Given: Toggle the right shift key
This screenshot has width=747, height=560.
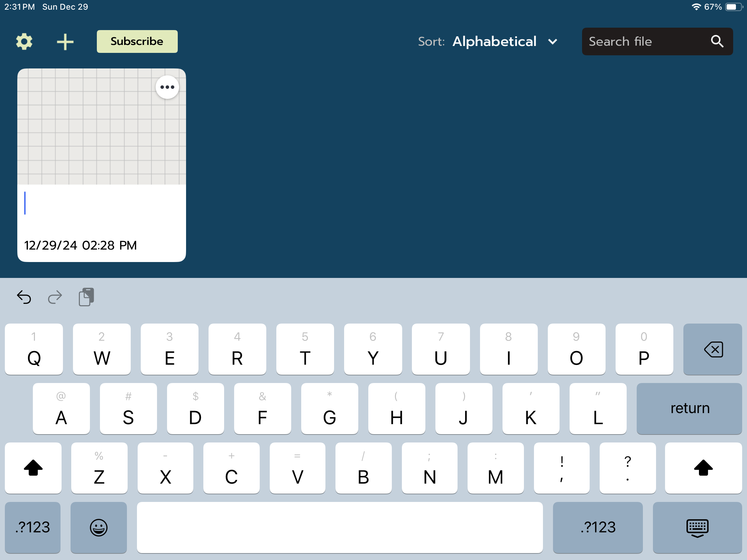Looking at the screenshot, I should [703, 468].
